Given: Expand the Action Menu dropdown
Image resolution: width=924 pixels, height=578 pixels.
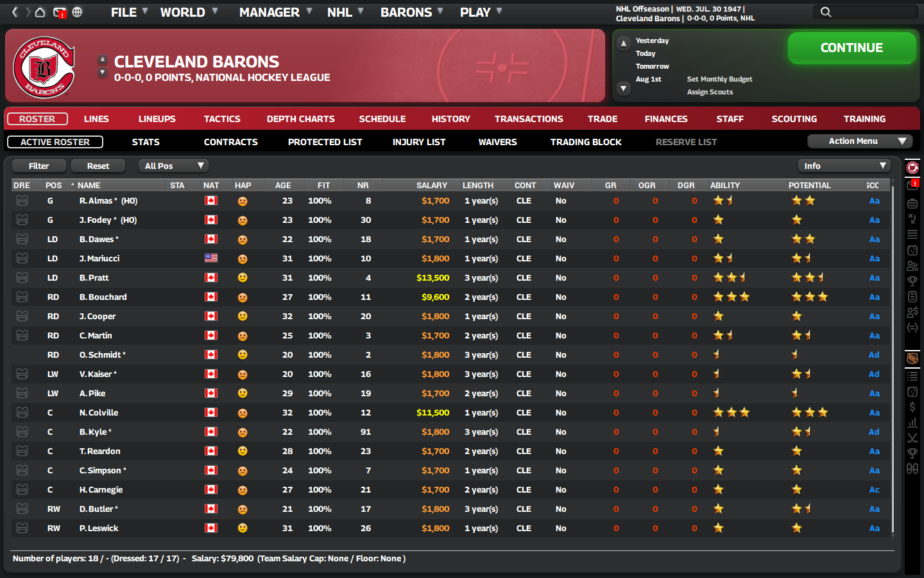Looking at the screenshot, I should tap(860, 141).
